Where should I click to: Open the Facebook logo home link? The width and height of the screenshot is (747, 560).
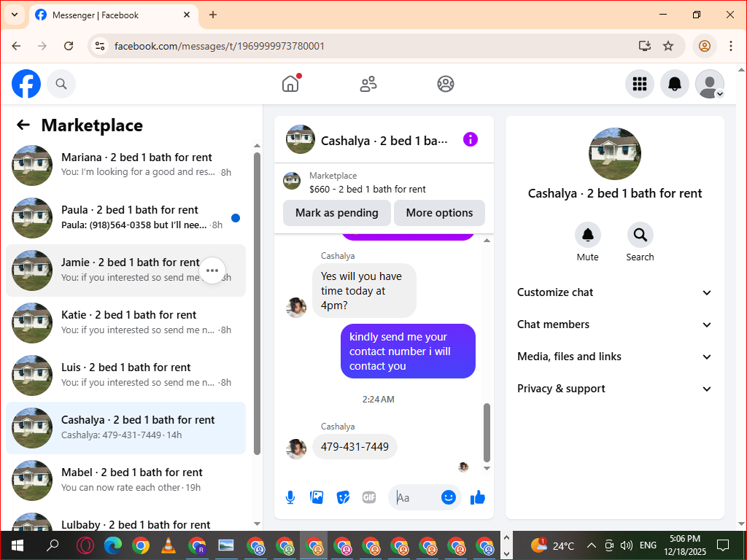click(x=26, y=84)
